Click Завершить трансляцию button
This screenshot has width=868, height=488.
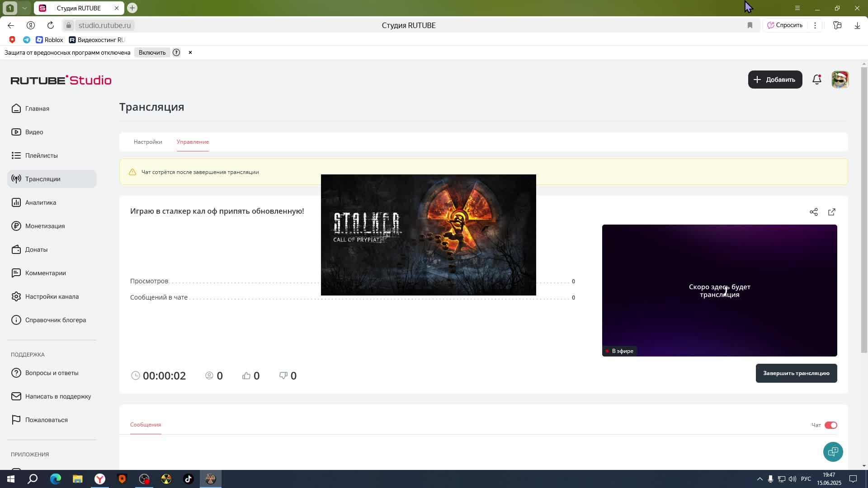(x=796, y=373)
